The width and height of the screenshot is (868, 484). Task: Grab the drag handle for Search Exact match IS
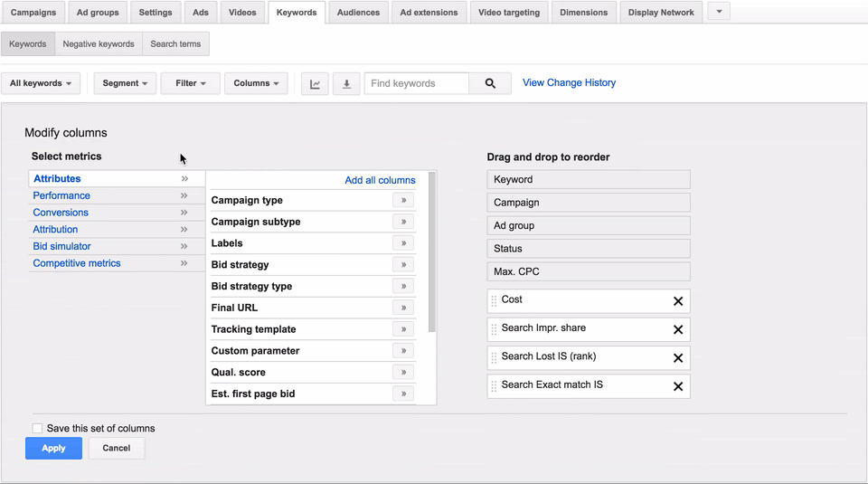[494, 386]
